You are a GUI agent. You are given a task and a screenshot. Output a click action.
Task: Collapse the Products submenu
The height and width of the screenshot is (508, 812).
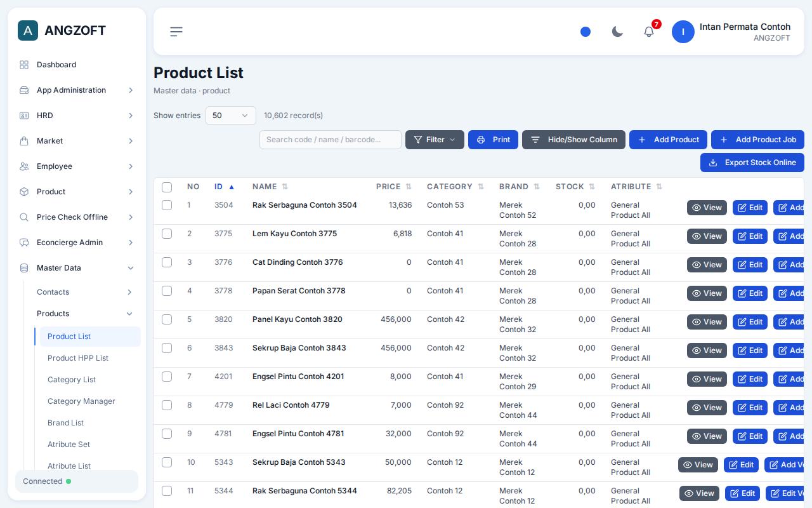coord(86,314)
